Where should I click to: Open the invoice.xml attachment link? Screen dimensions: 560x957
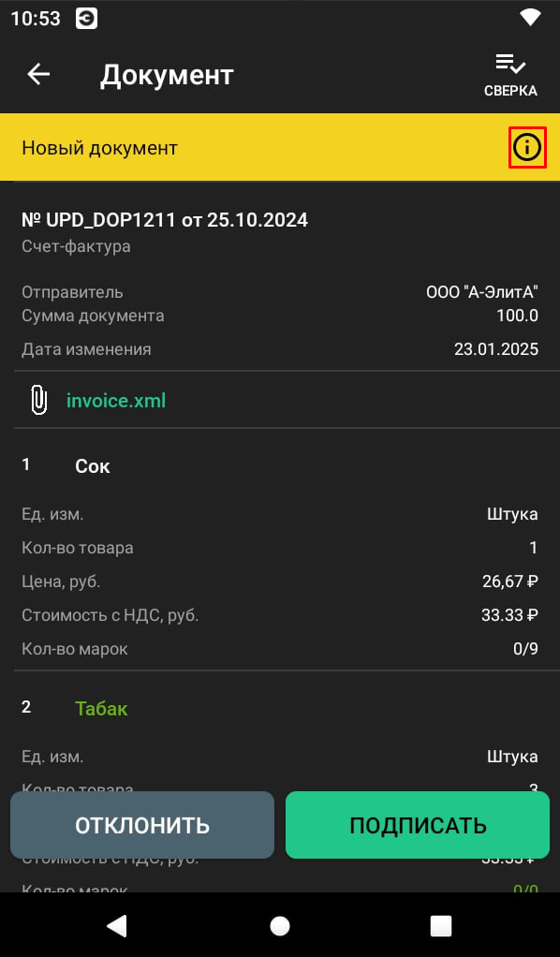tap(116, 401)
